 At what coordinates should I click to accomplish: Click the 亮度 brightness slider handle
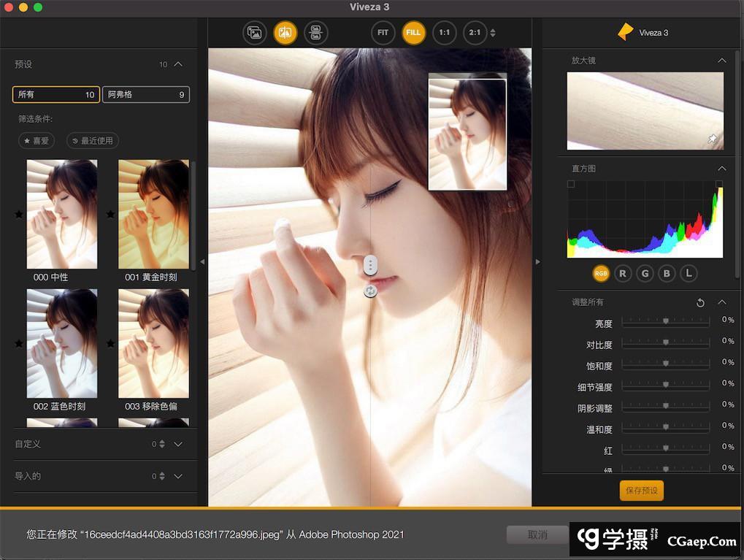pyautogui.click(x=665, y=321)
